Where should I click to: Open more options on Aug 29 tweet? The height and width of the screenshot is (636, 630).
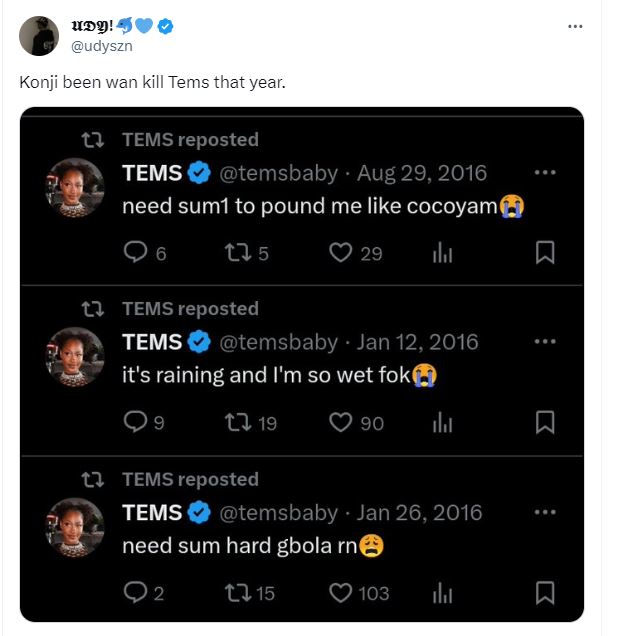tap(545, 172)
